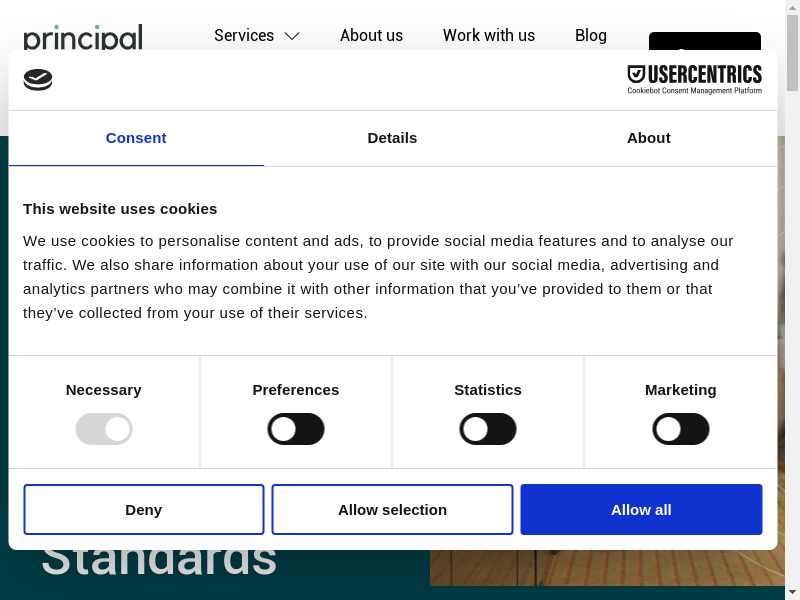Click the Cookiebot logo icon

pos(38,80)
